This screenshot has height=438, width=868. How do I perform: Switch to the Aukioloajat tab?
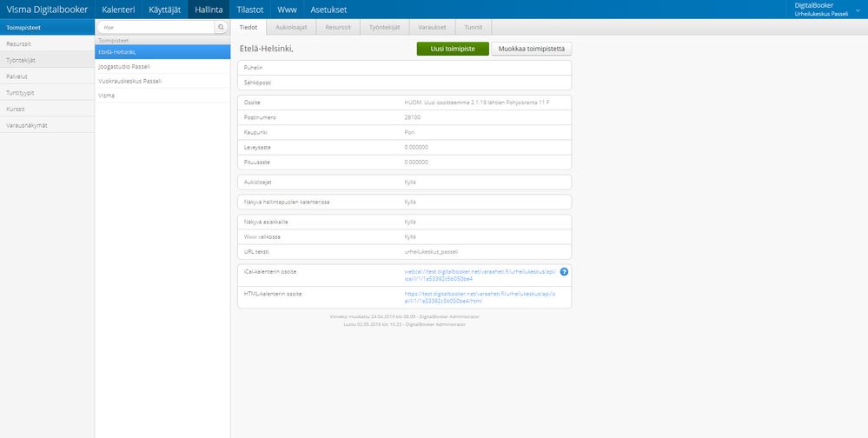pyautogui.click(x=291, y=27)
